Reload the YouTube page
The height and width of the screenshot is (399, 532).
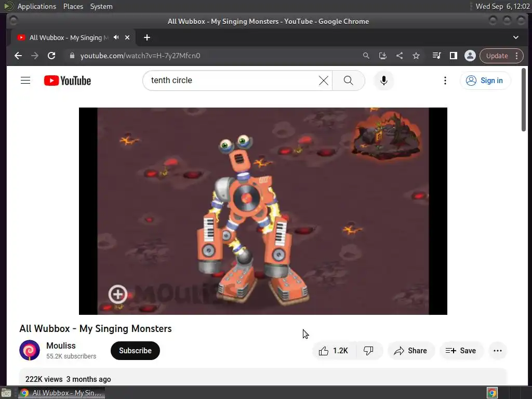tap(51, 56)
